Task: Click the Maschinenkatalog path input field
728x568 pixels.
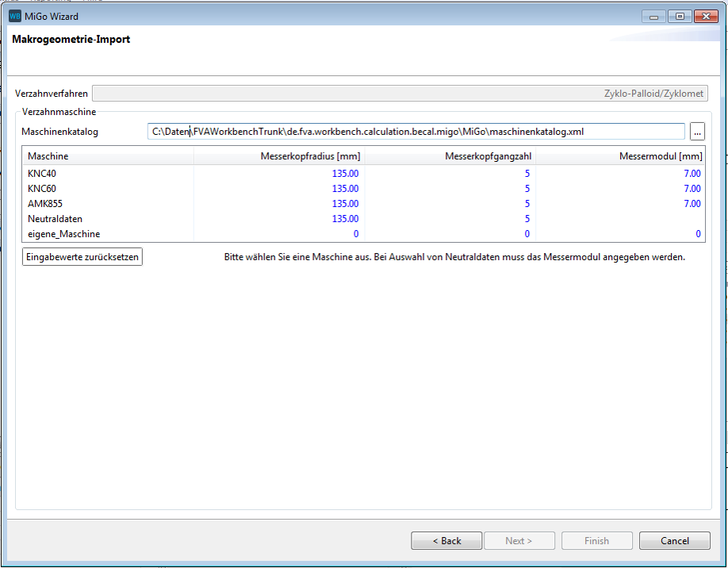Action: tap(416, 132)
